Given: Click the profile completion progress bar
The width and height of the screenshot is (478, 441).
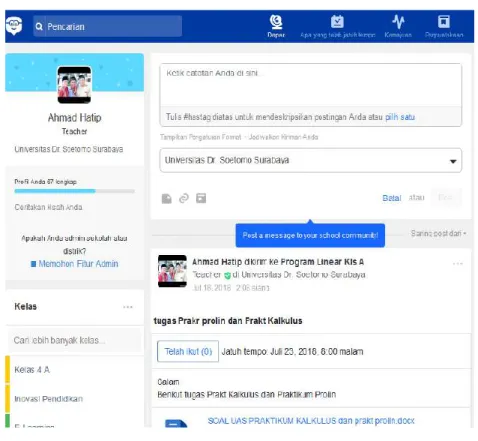Looking at the screenshot, I should tap(74, 191).
